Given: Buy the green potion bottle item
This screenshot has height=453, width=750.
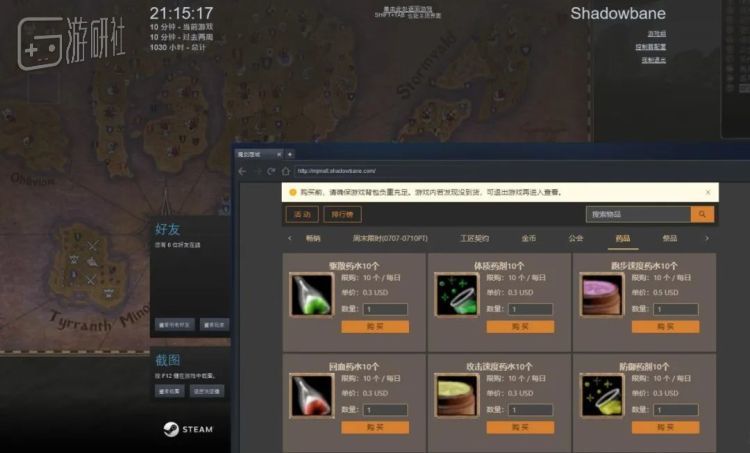Looking at the screenshot, I should (375, 327).
